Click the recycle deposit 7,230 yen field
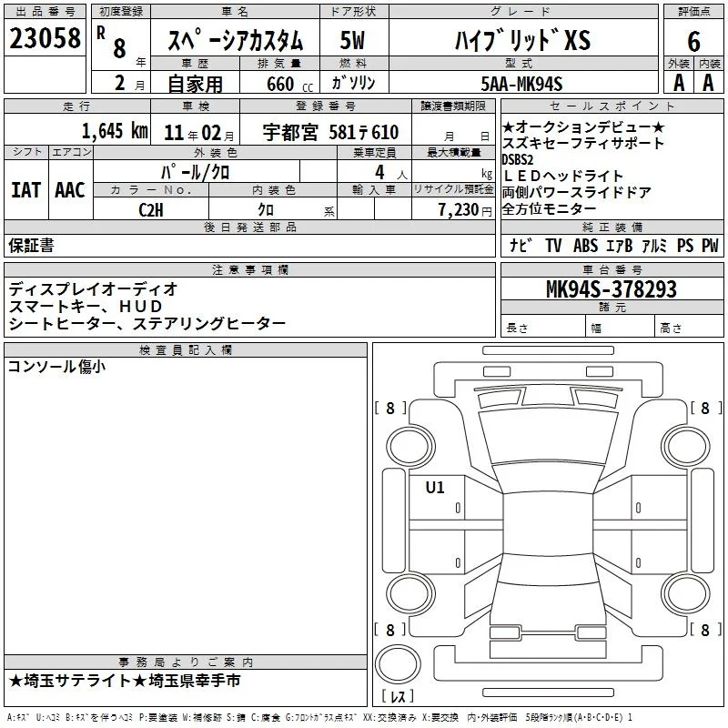The width and height of the screenshot is (728, 728). (x=453, y=209)
